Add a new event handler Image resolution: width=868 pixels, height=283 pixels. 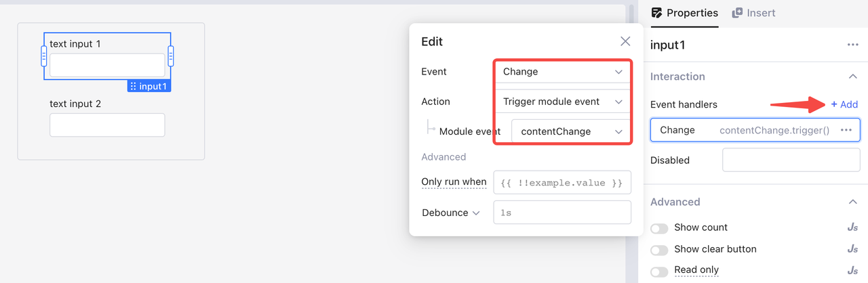(x=844, y=104)
